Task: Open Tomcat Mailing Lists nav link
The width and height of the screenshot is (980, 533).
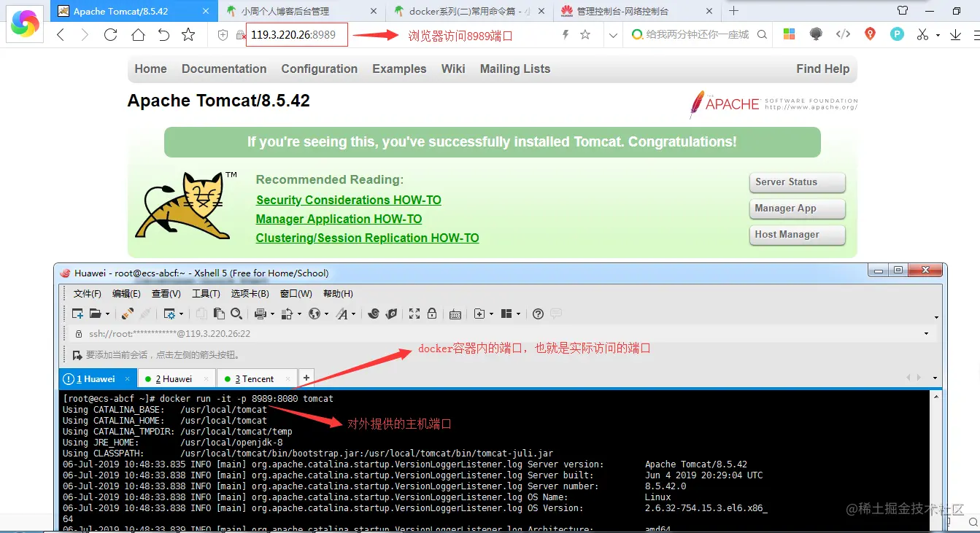Action: [515, 69]
